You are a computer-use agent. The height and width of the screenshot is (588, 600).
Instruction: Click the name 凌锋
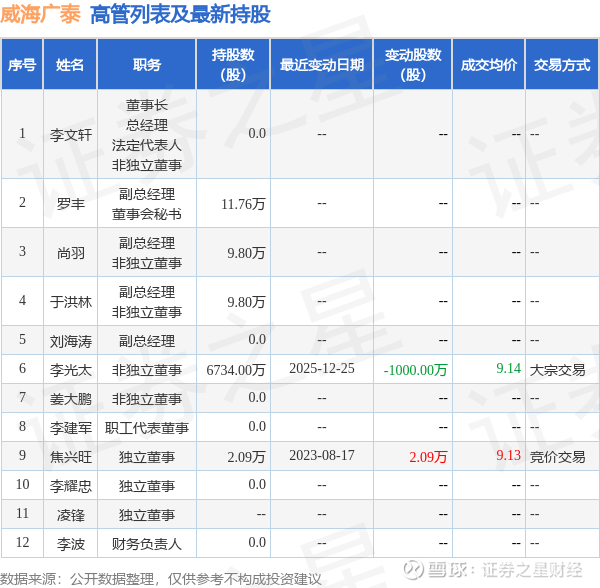point(71,515)
